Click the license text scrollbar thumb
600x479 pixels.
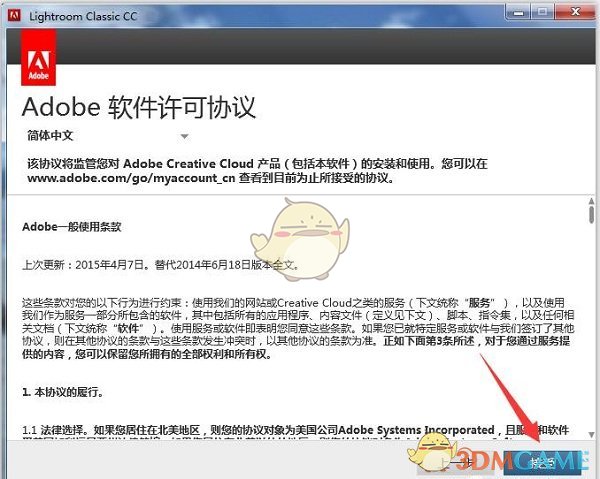coord(592,213)
